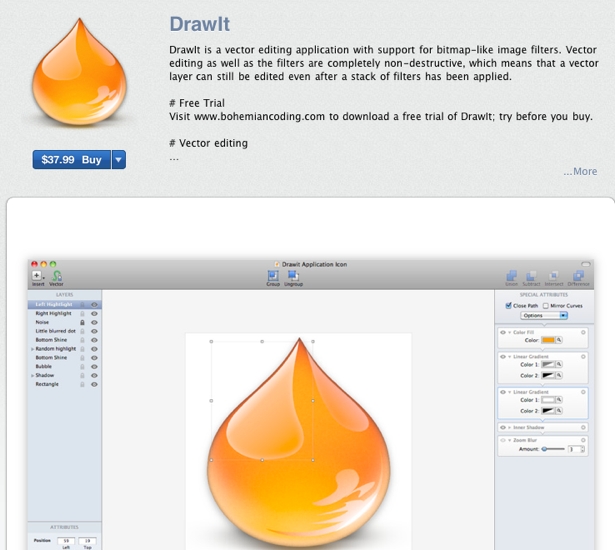Uncheck the Close Path checkbox
The height and width of the screenshot is (550, 615).
pos(508,305)
